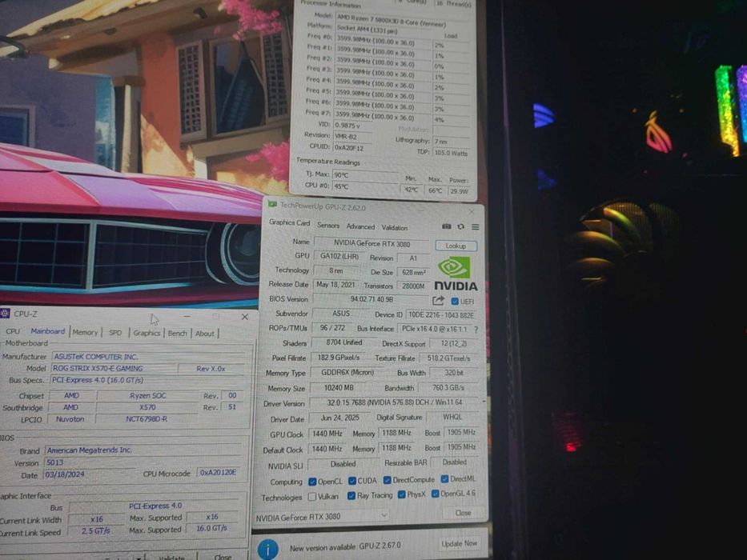Image resolution: width=747 pixels, height=560 pixels.
Task: Toggle the OpenGL 4.6 checkbox
Action: coord(435,494)
